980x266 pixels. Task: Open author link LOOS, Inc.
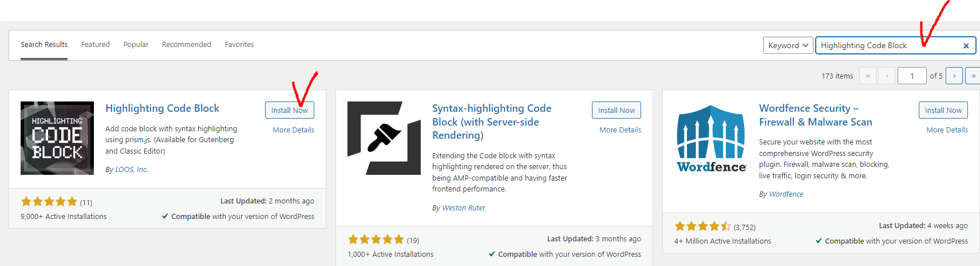[132, 170]
